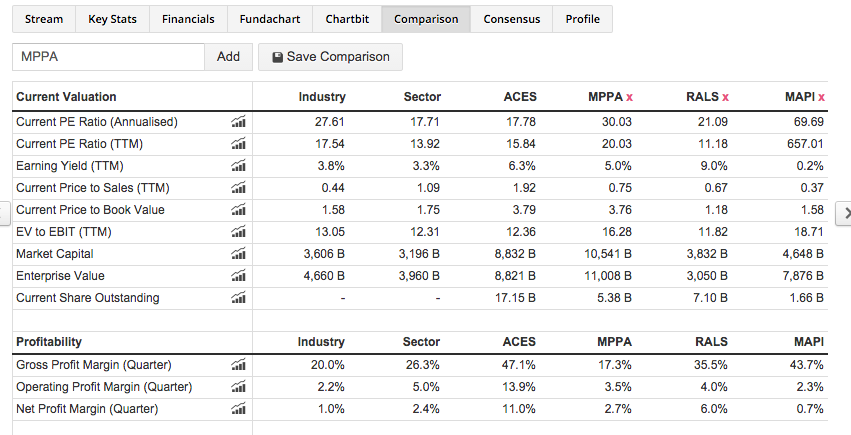Click chart icon for Current Price to Sales
This screenshot has height=435, width=851.
click(x=238, y=188)
